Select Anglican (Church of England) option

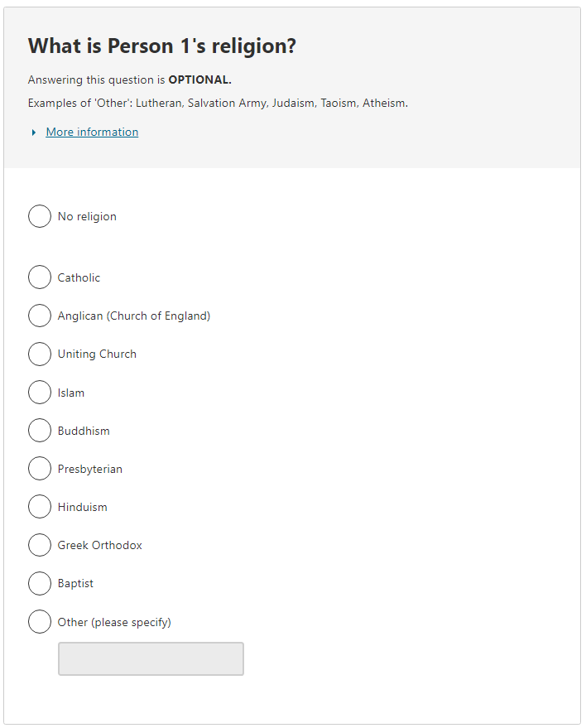[40, 316]
